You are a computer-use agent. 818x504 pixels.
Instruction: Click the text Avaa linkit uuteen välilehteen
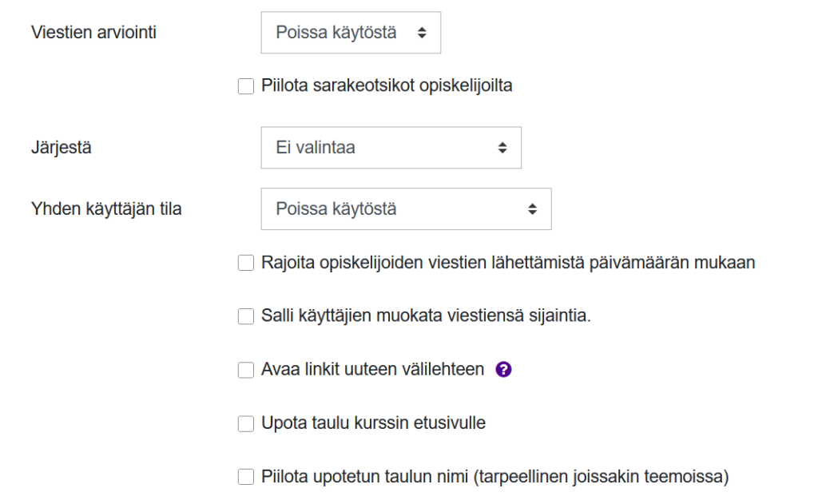click(x=372, y=369)
